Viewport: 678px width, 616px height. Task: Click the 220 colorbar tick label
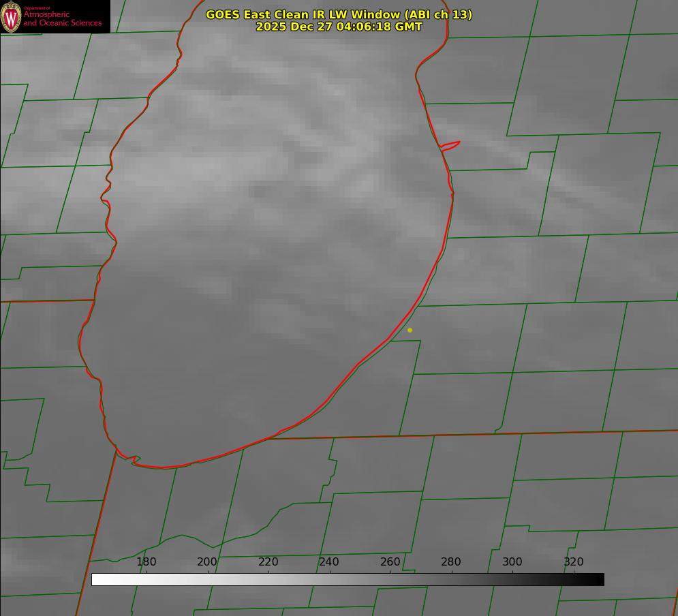[x=268, y=561]
